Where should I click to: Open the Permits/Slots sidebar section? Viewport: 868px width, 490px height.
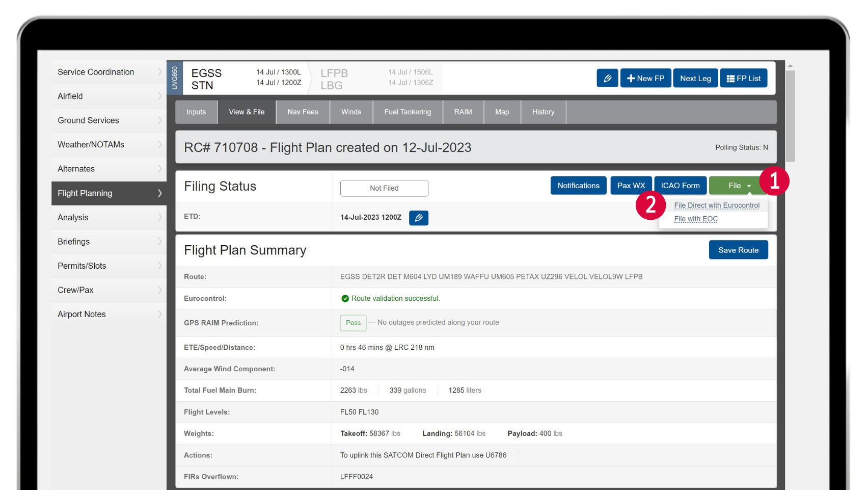[108, 266]
